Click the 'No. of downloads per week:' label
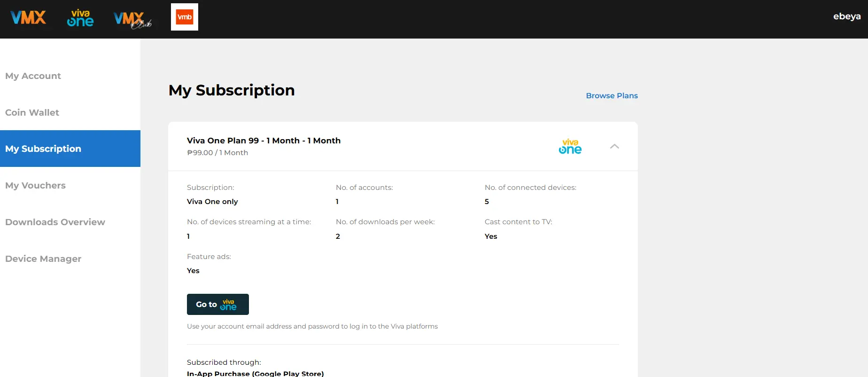The image size is (868, 377). (385, 222)
